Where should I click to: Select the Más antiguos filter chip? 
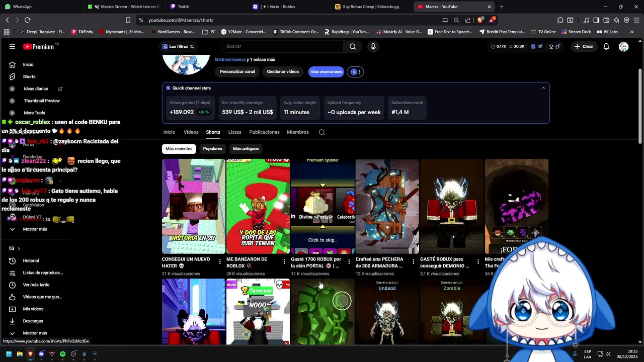tap(246, 149)
